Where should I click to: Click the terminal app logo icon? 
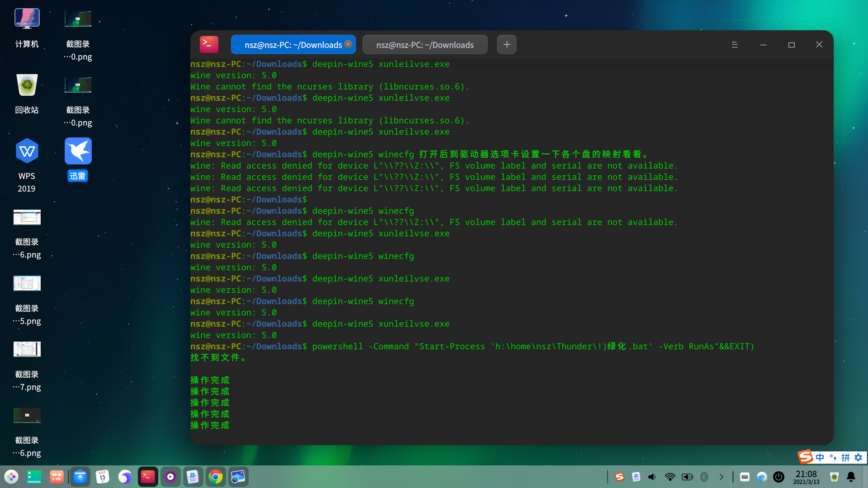click(209, 44)
